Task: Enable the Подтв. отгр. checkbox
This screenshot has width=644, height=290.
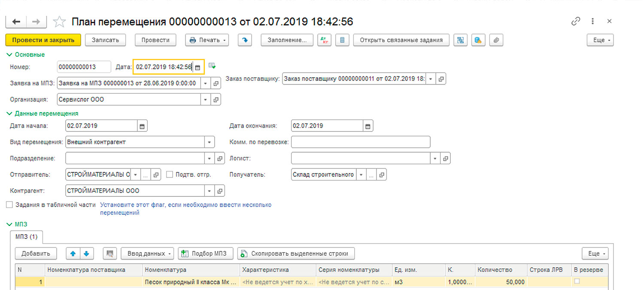Action: pyautogui.click(x=170, y=175)
